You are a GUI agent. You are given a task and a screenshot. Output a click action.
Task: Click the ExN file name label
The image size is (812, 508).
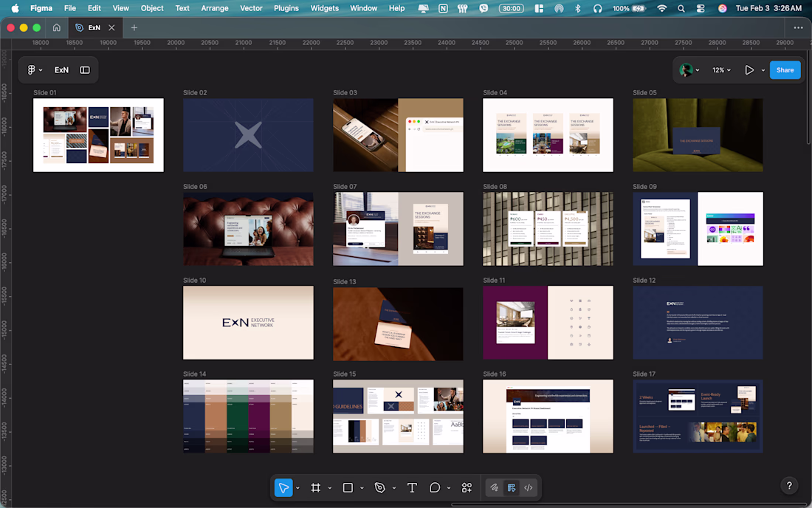[x=61, y=70]
